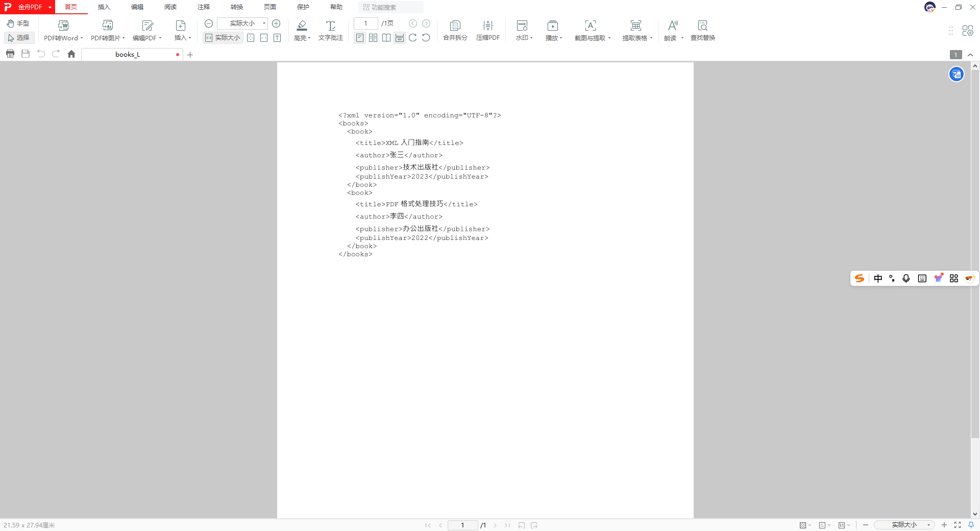Redo the last action
Image resolution: width=980 pixels, height=531 pixels.
click(56, 54)
